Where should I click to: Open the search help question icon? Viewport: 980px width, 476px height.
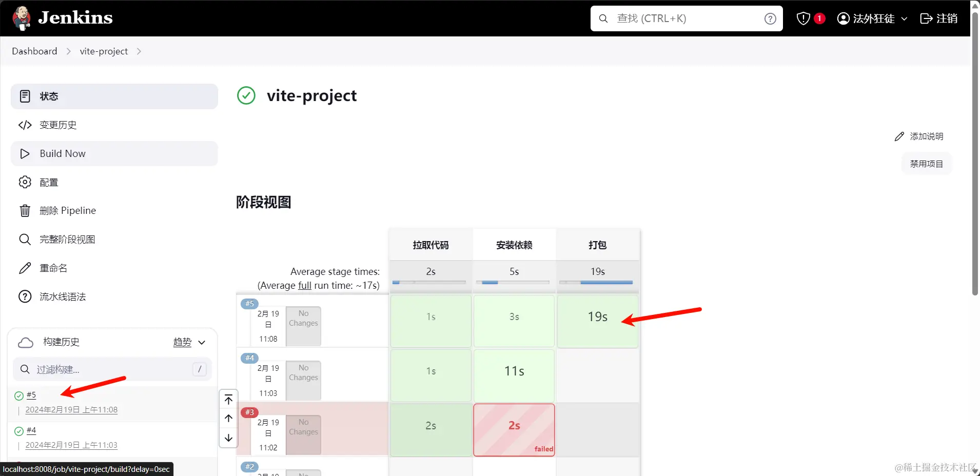[770, 18]
